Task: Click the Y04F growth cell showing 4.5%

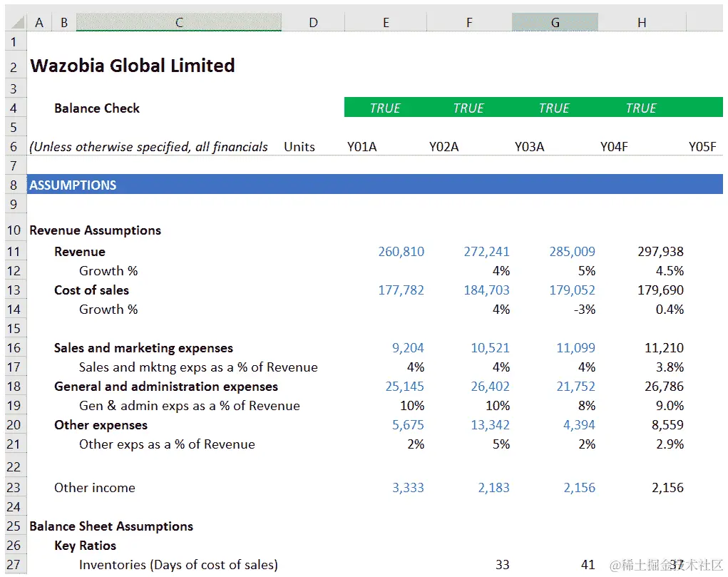Action: point(670,271)
